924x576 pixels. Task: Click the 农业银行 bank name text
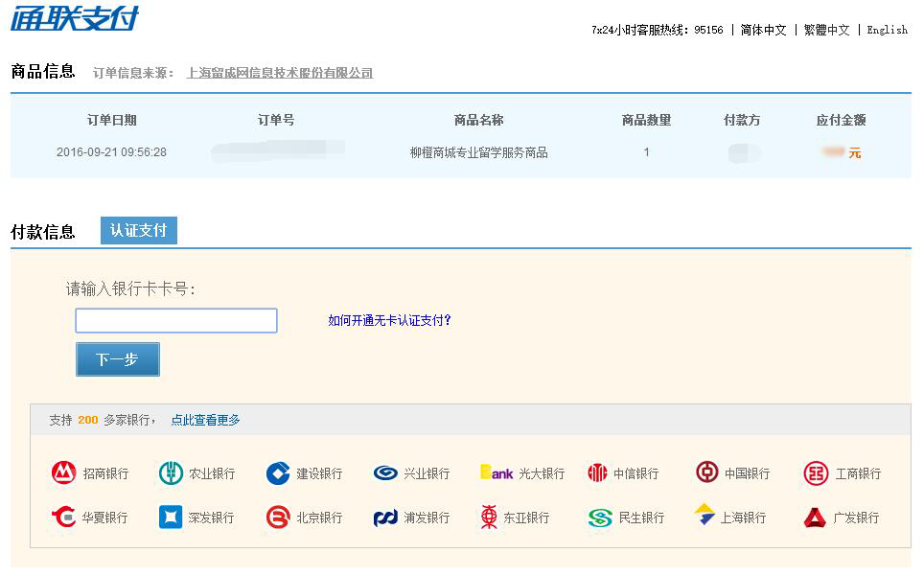(x=212, y=473)
